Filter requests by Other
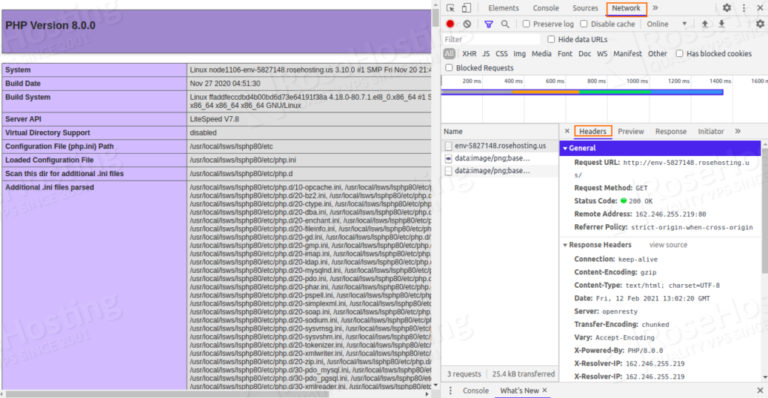This screenshot has width=768, height=398. tap(657, 54)
